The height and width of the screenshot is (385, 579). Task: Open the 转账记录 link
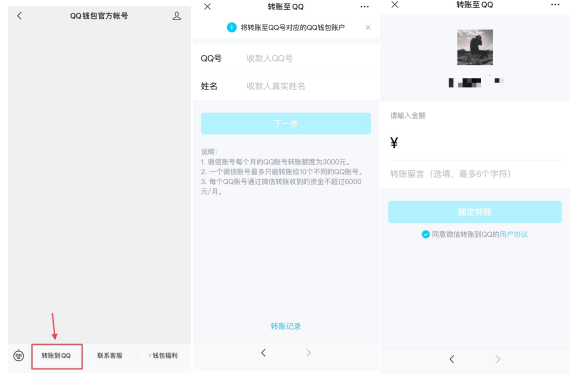coord(286,326)
